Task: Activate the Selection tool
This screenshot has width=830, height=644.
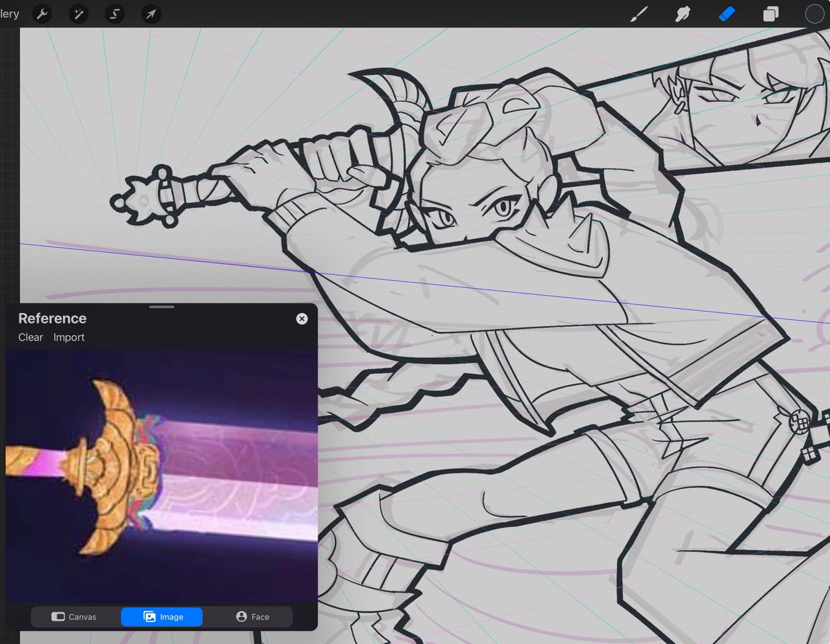Action: click(115, 14)
